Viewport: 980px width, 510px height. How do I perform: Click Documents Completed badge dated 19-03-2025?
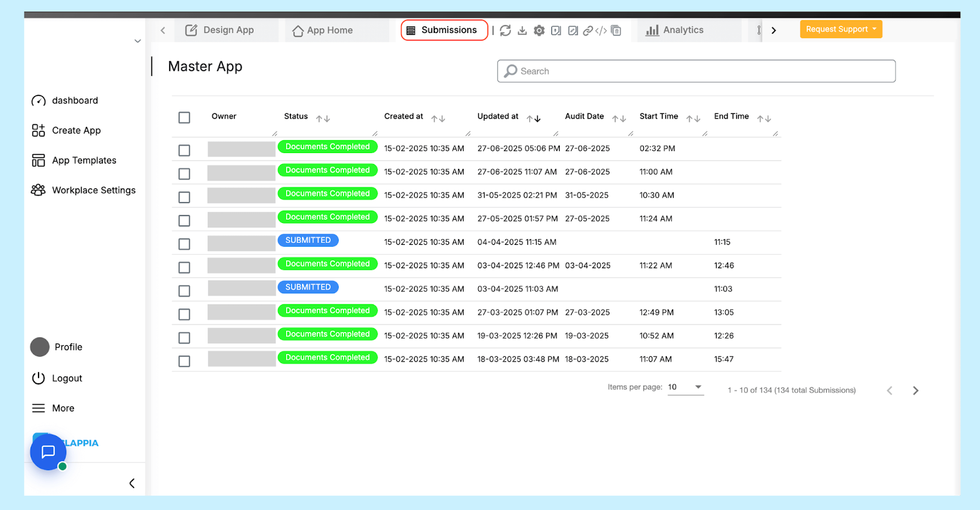coord(328,334)
